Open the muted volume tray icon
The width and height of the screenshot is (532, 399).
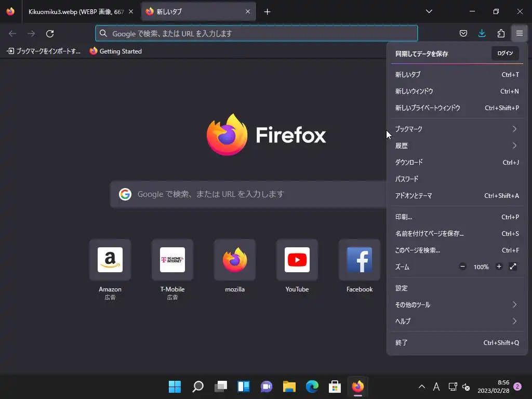(466, 387)
